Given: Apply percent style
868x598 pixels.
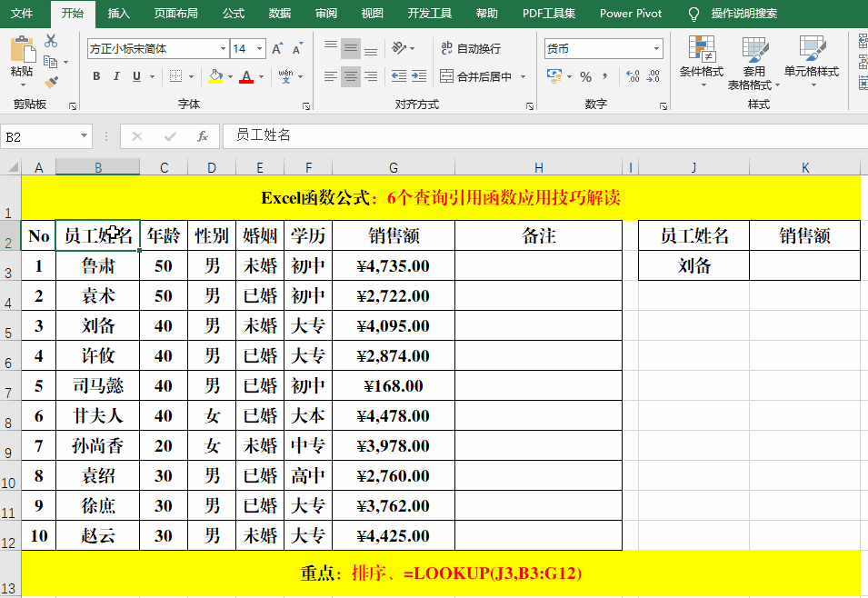Looking at the screenshot, I should pos(585,76).
